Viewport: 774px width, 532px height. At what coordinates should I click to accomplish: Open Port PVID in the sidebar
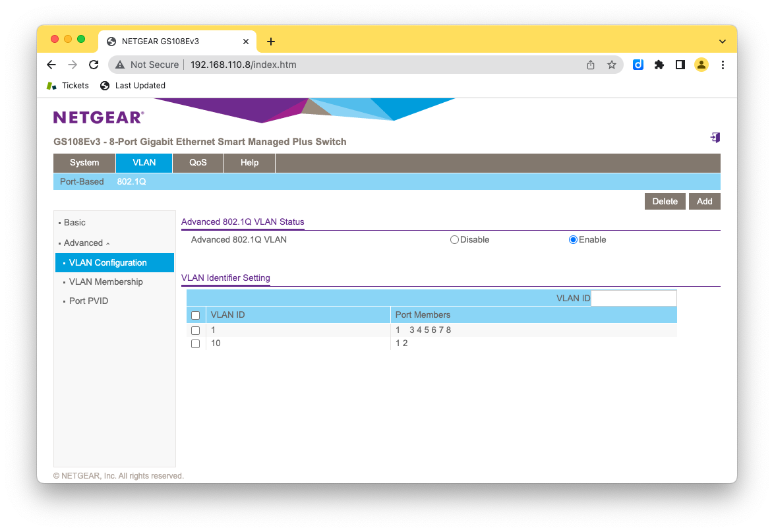tap(88, 301)
